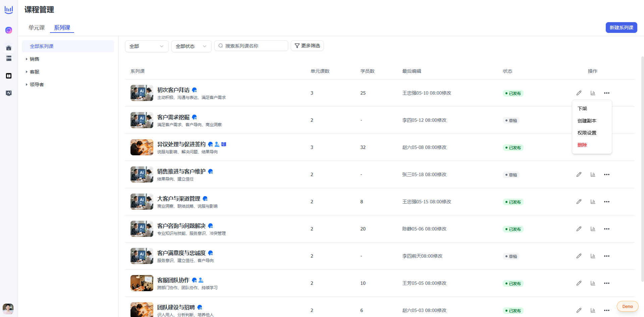Click the 状态 column header
Screen dimensions: 644x317
507,71
